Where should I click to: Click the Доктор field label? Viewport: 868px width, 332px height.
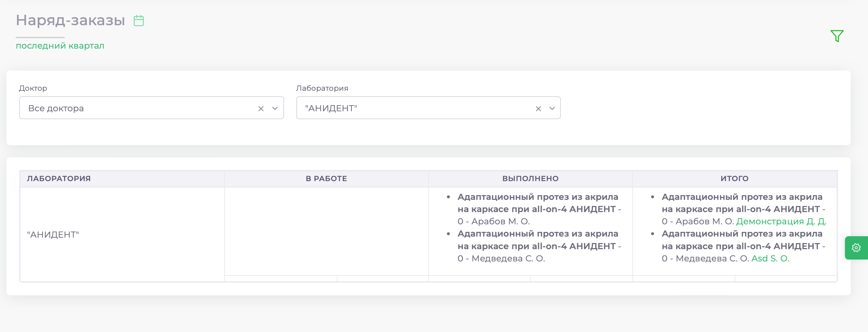tap(33, 88)
